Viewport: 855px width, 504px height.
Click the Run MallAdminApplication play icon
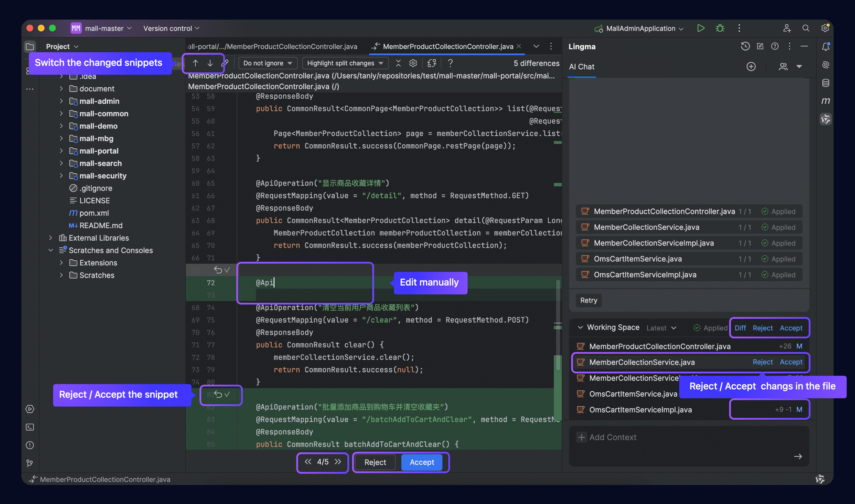(x=700, y=28)
